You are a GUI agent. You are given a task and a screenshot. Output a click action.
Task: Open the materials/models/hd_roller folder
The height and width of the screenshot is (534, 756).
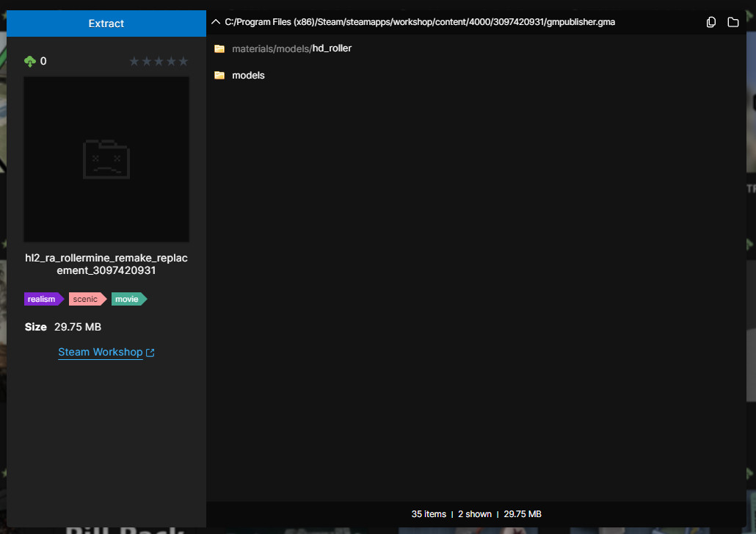[291, 48]
